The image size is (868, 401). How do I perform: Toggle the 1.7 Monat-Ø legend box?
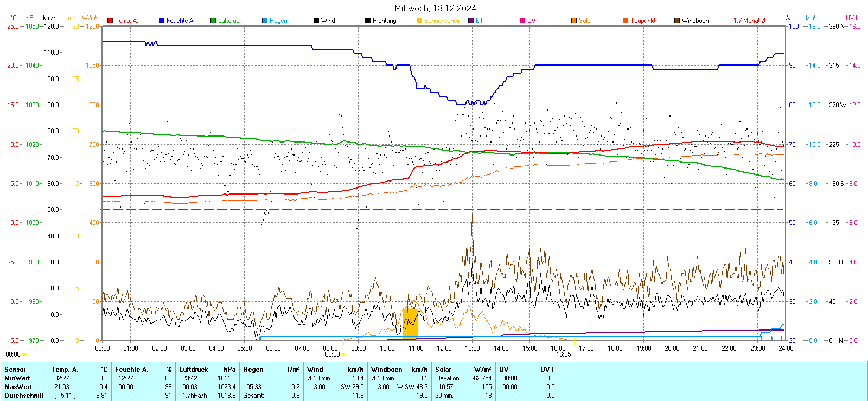tap(729, 21)
